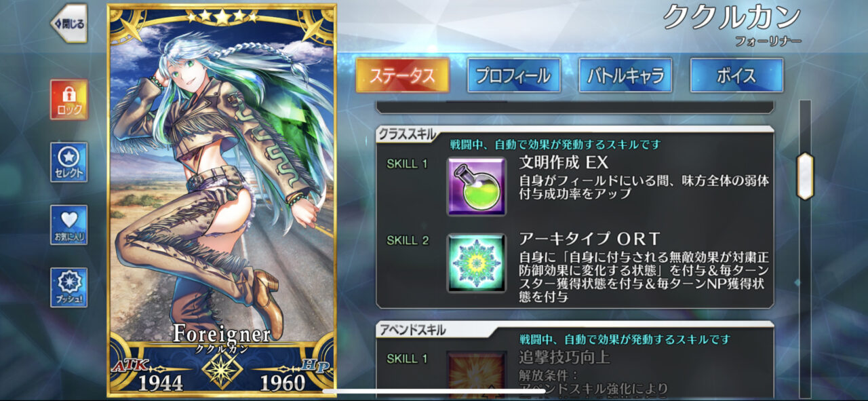This screenshot has width=868, height=401.
Task: Click the scrollbar handle on the right
Action: tap(804, 176)
